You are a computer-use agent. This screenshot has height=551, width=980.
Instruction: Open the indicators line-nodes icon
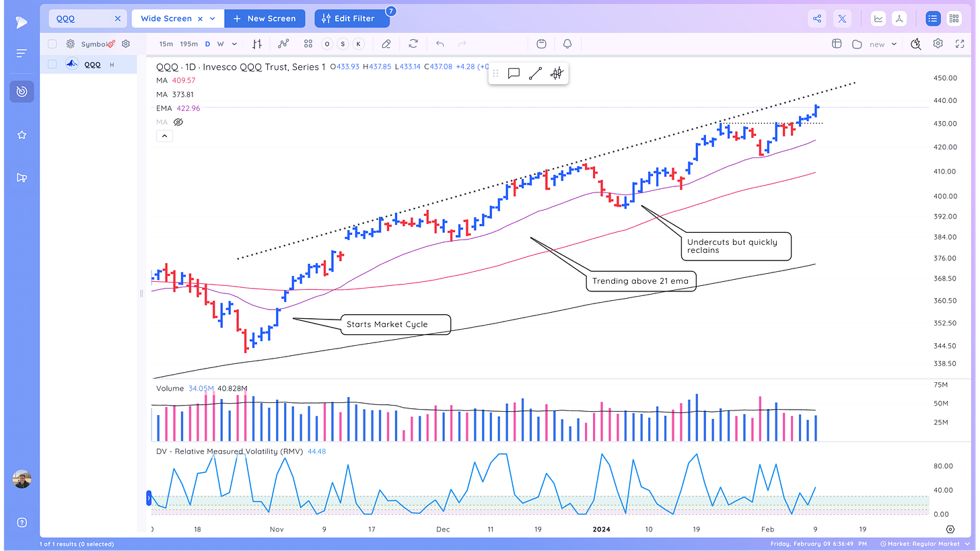(x=283, y=44)
